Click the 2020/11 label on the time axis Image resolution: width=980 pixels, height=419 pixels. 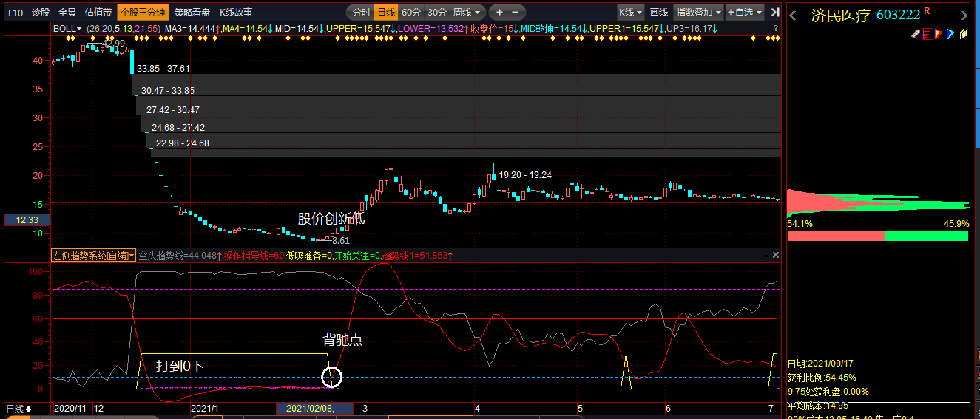[72, 409]
